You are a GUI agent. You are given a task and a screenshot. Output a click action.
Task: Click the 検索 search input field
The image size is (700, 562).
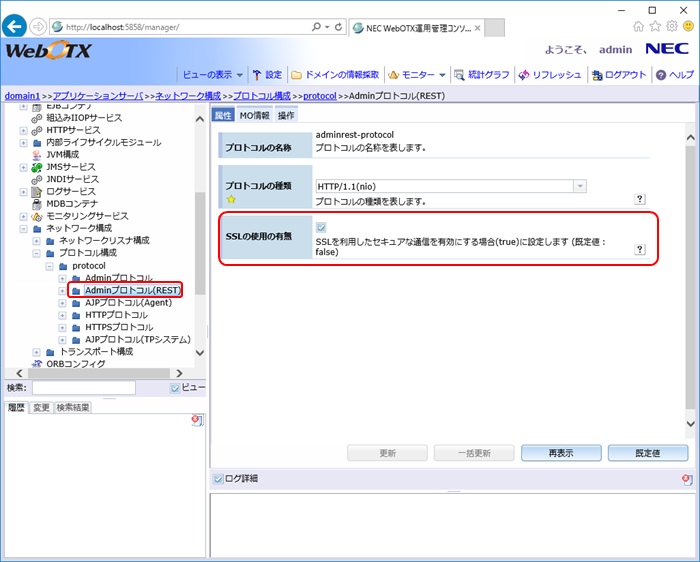point(69,387)
